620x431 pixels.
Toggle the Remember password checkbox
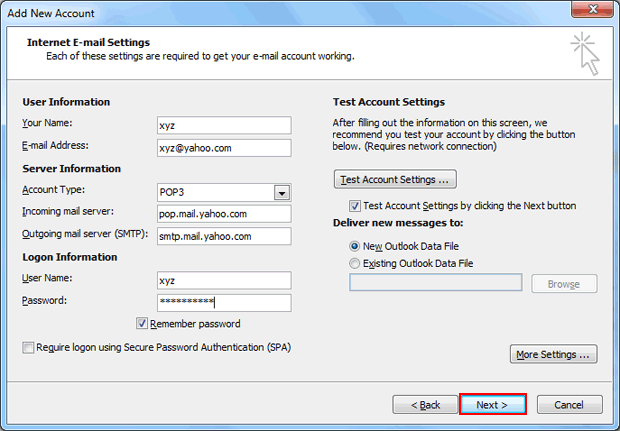(142, 323)
